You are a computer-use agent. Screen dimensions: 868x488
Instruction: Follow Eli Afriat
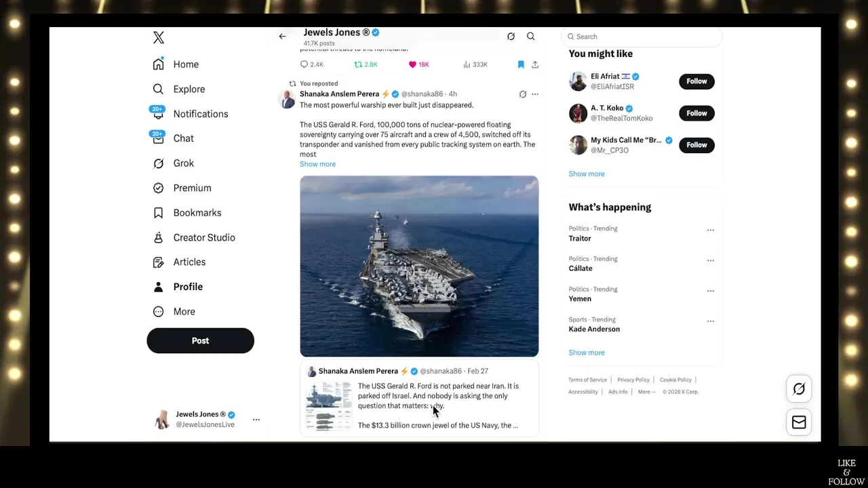pyautogui.click(x=696, y=81)
